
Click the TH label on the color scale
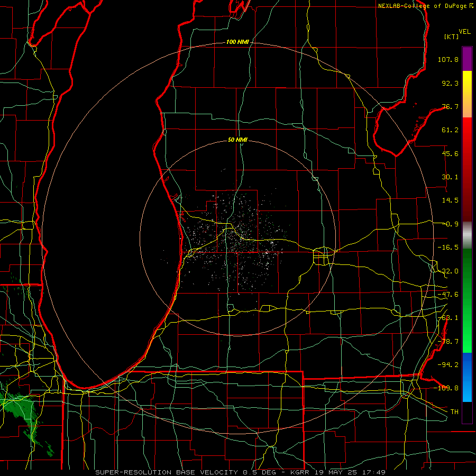coord(454,412)
